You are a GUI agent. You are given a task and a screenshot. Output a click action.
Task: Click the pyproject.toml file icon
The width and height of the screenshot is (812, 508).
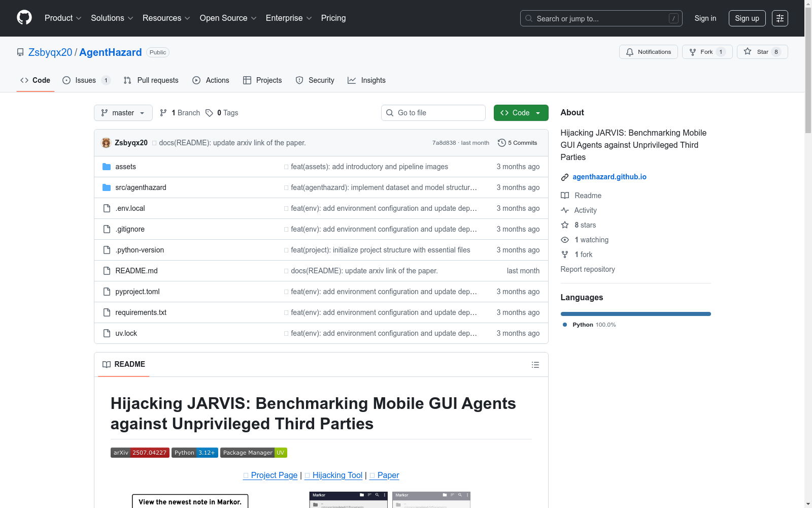[107, 292]
